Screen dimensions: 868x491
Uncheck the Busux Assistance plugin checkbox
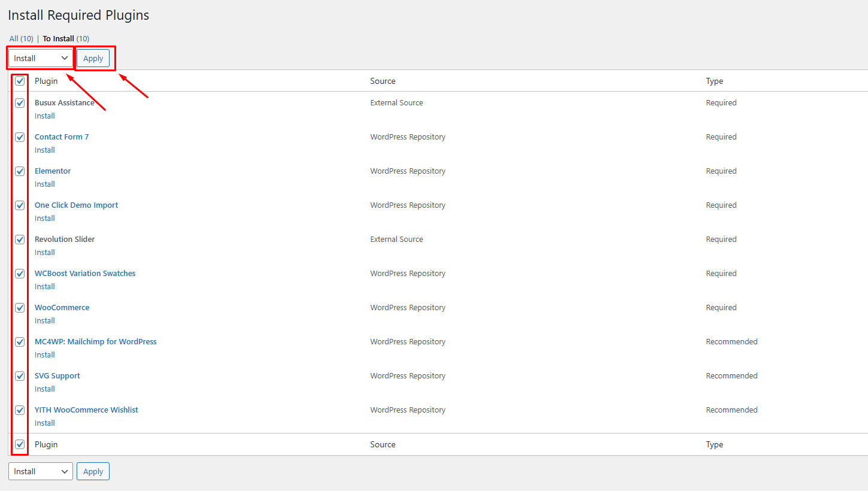coord(20,103)
